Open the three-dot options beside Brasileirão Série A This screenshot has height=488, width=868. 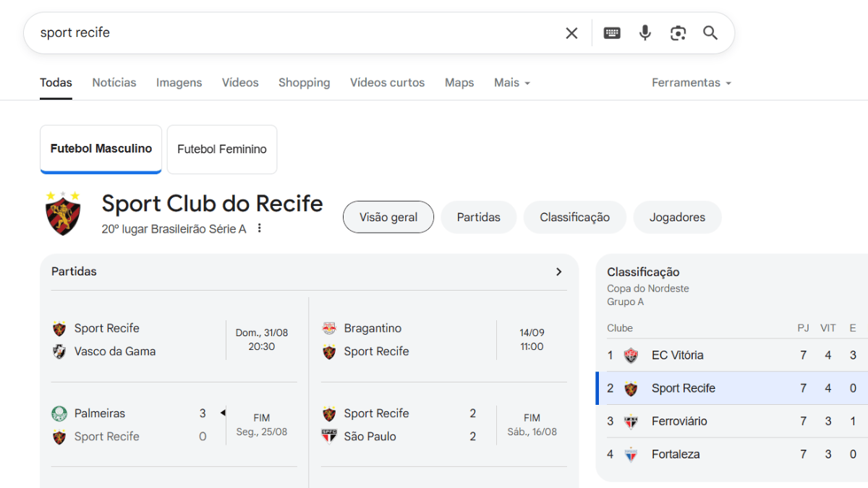[x=260, y=228]
